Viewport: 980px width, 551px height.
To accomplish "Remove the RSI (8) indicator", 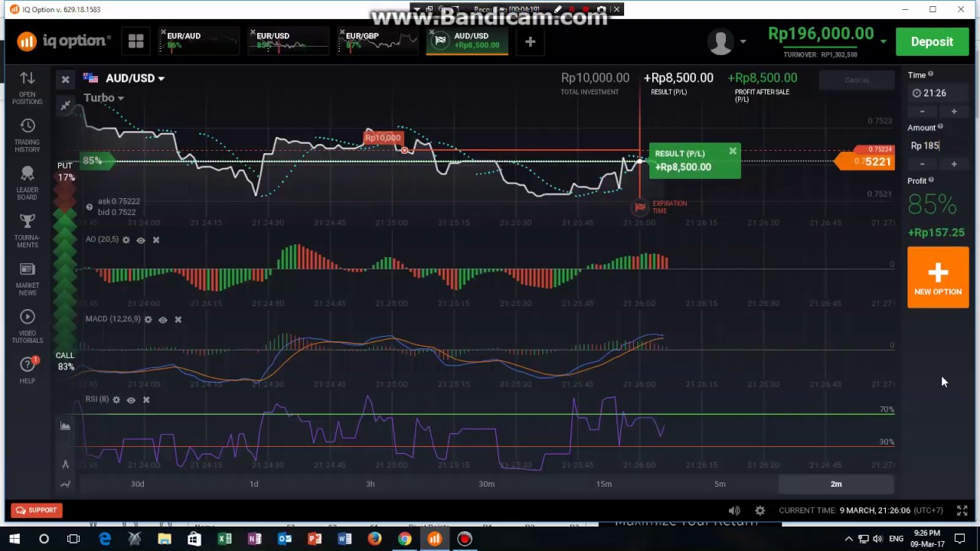I will click(146, 399).
